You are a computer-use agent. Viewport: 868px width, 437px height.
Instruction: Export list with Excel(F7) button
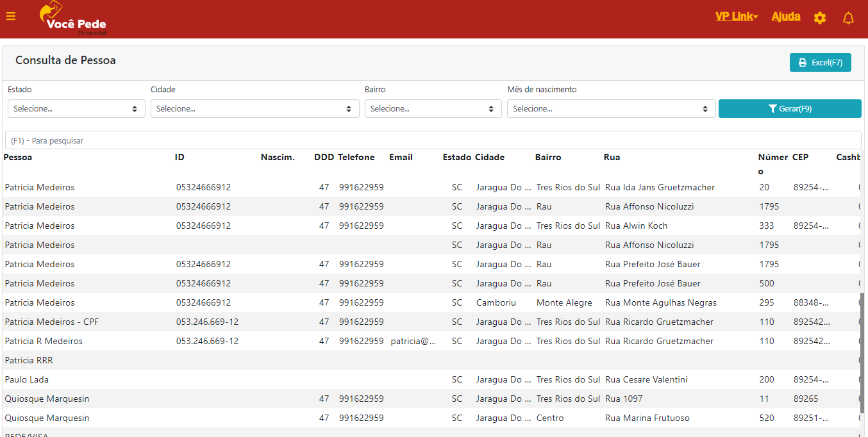[820, 63]
